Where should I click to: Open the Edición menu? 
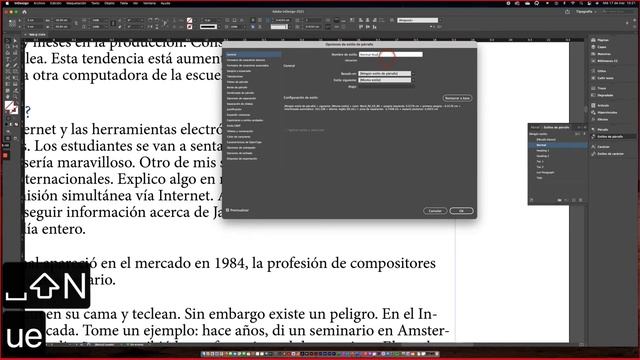click(x=56, y=3)
